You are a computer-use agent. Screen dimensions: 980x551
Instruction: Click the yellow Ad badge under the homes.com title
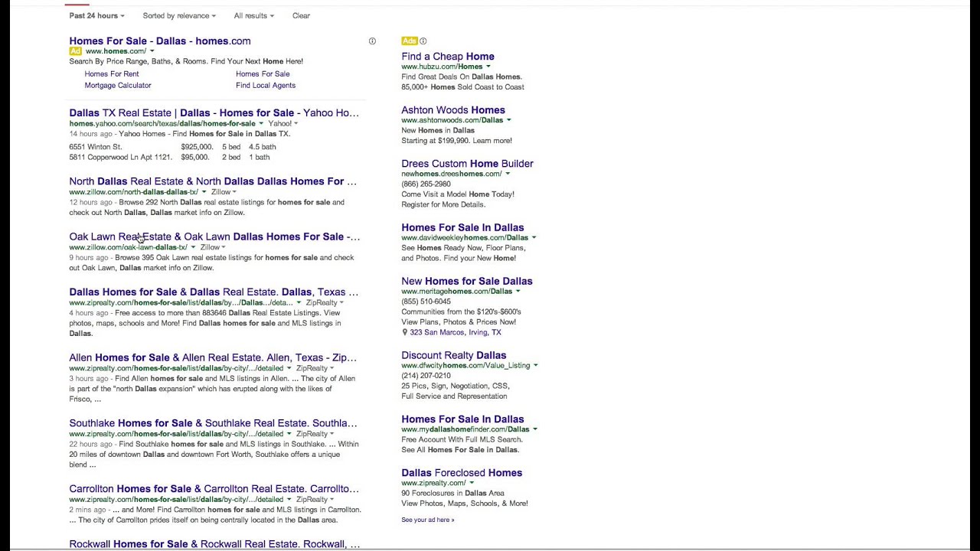click(x=75, y=51)
